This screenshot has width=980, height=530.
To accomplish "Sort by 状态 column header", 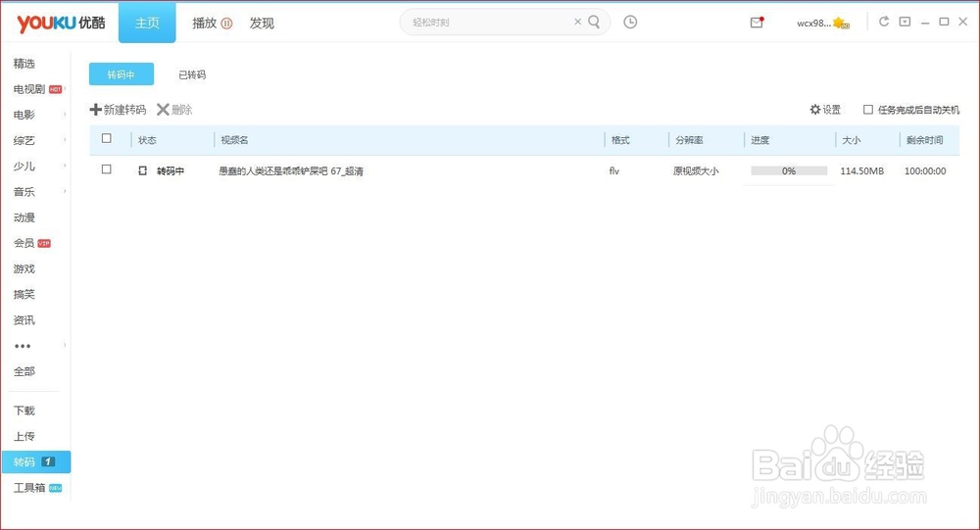I will [147, 140].
